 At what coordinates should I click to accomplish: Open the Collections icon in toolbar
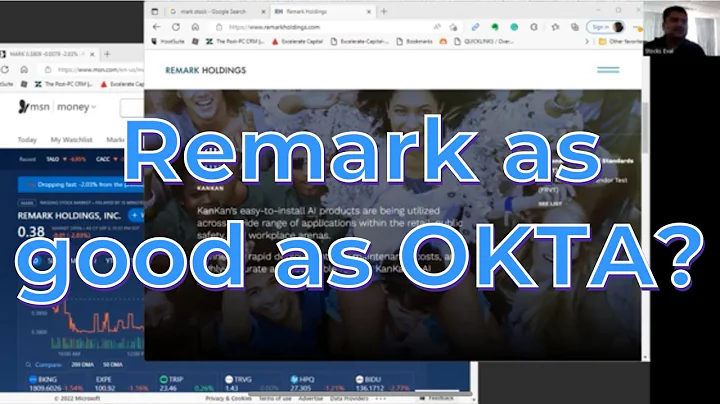574,27
